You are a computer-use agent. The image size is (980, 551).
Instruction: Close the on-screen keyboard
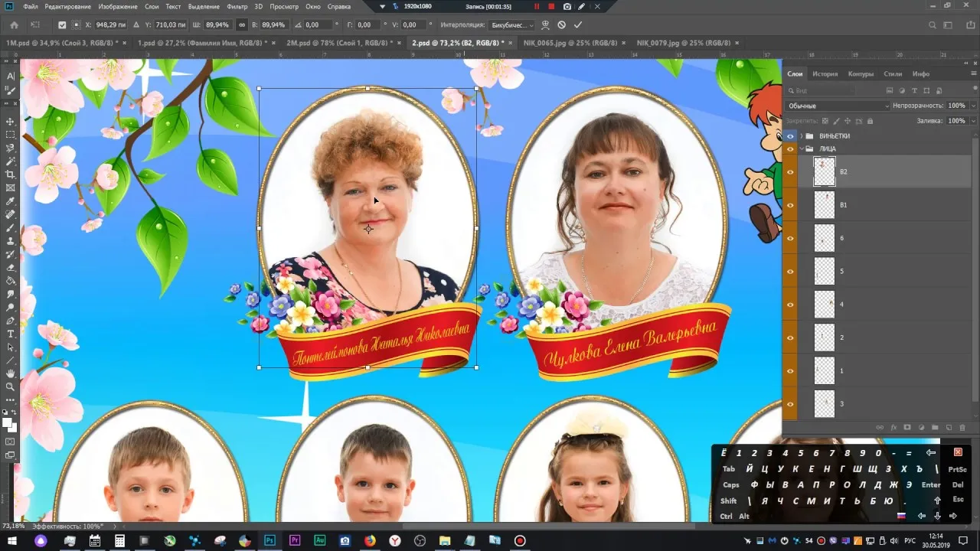957,452
